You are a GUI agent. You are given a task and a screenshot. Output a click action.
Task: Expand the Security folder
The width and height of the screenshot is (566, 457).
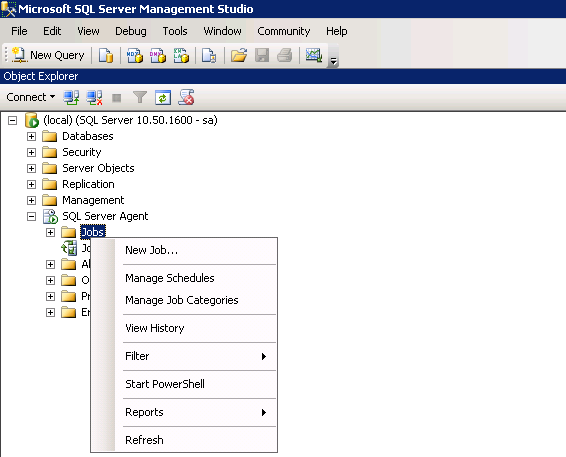point(31,152)
